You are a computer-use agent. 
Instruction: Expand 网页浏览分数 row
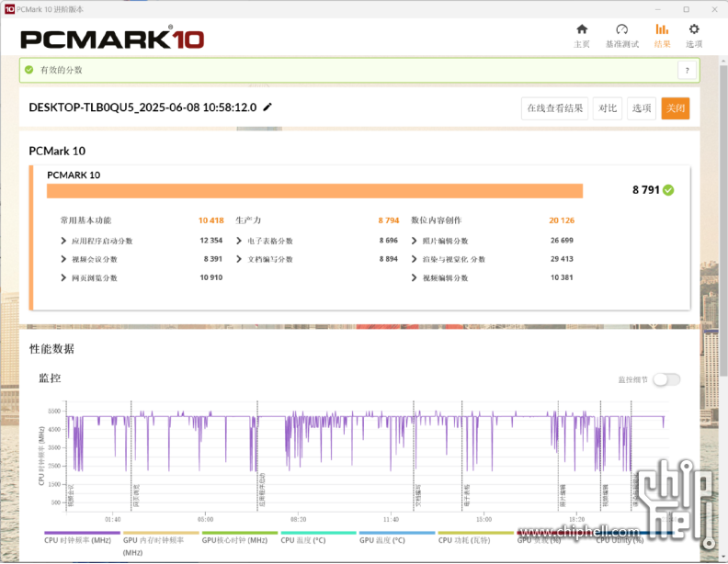[63, 277]
